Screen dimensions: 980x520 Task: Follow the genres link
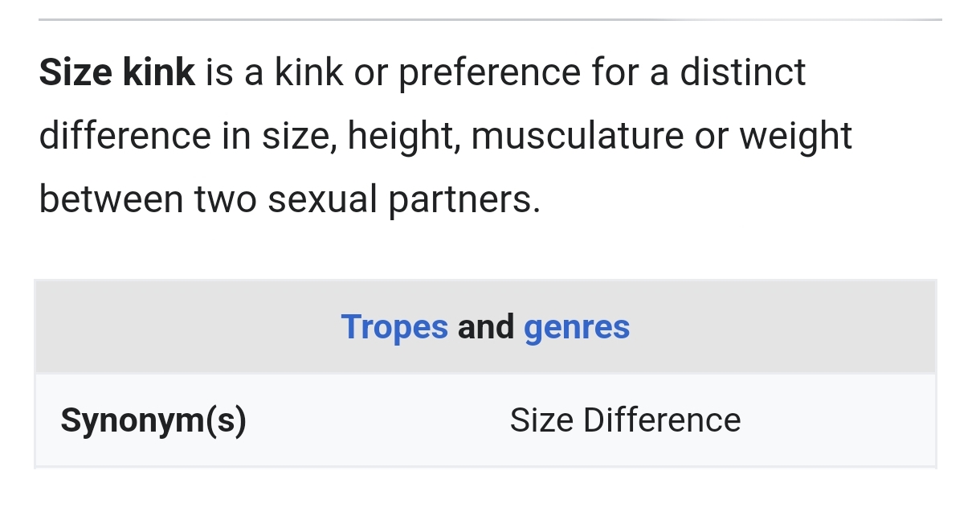coord(577,327)
